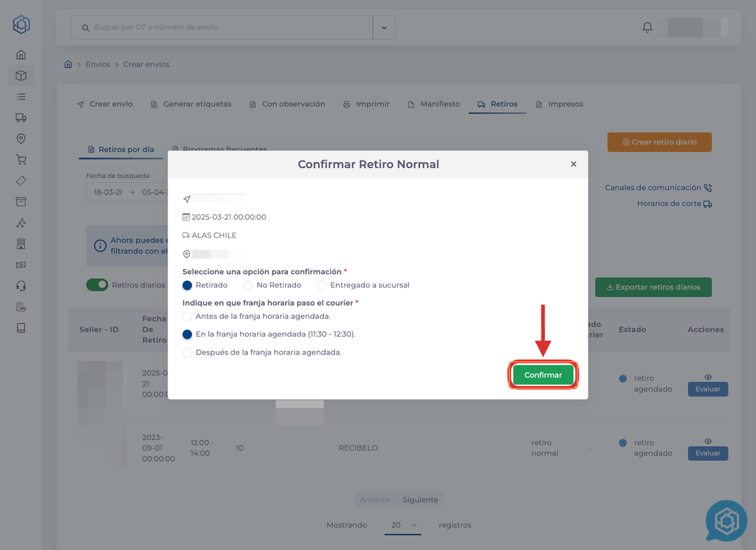Open the shopping cart sidebar icon

point(21,160)
